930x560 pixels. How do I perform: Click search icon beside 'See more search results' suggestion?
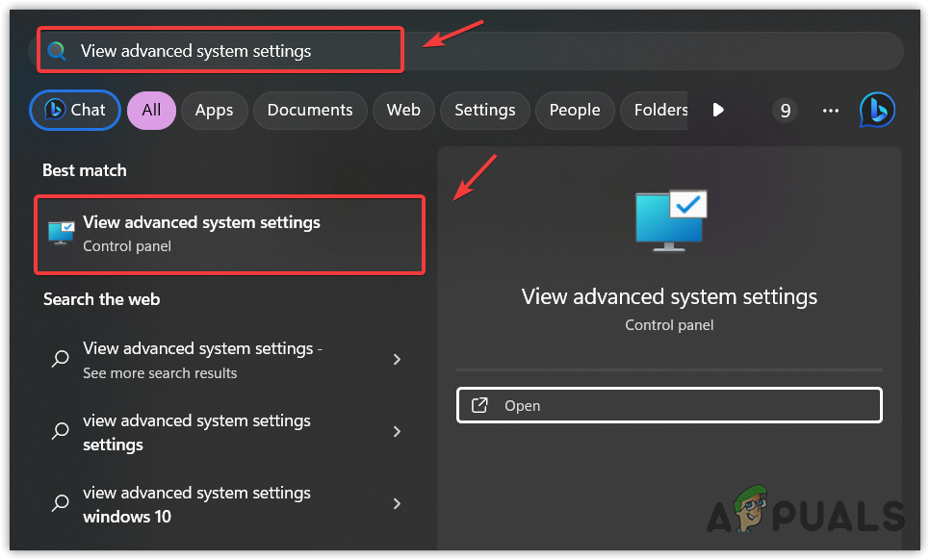coord(61,359)
